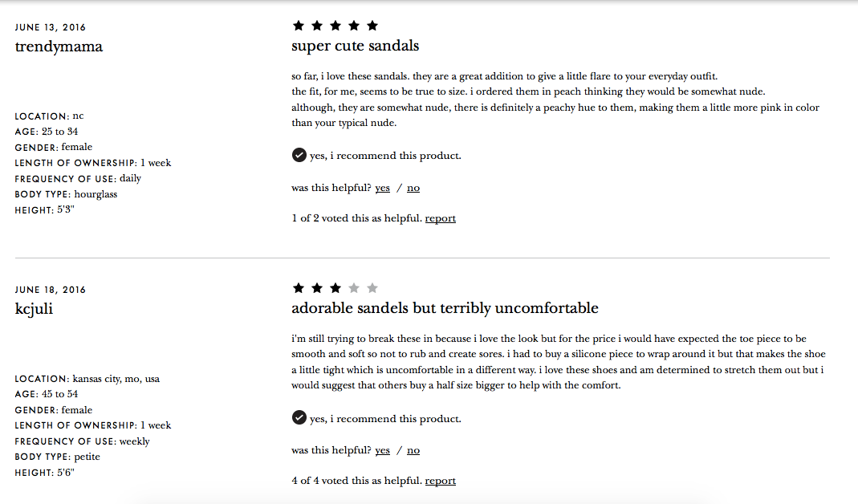The height and width of the screenshot is (504, 858).
Task: Vote 'no' on kcjuli's review helpfulness
Action: (413, 449)
